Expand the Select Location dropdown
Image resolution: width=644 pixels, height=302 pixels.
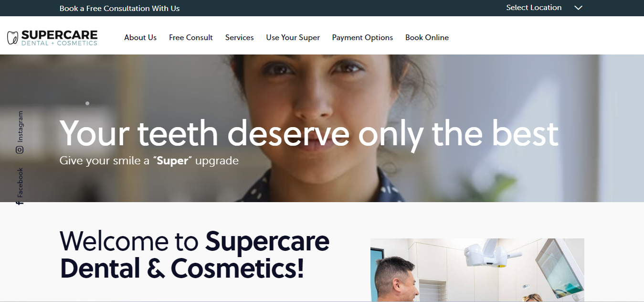544,8
